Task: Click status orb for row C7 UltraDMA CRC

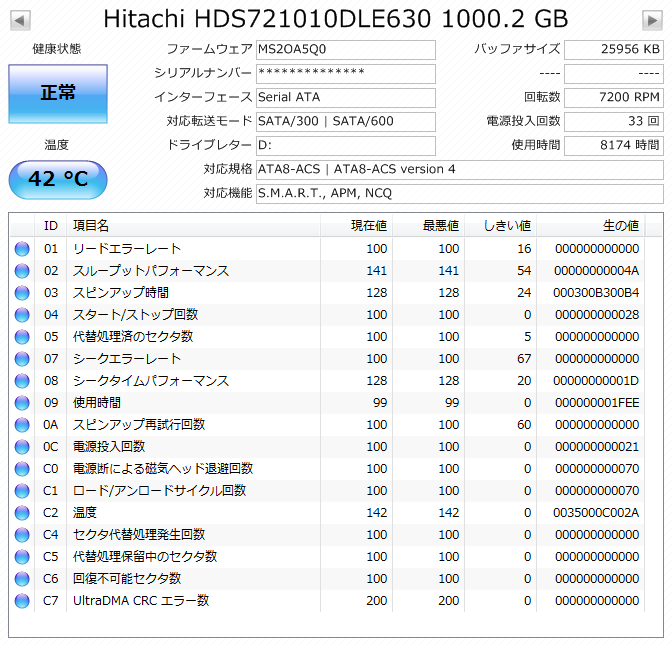Action: tap(22, 601)
